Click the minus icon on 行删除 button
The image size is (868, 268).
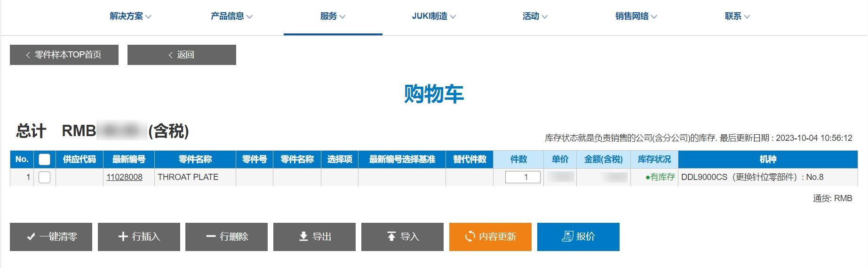(x=211, y=236)
